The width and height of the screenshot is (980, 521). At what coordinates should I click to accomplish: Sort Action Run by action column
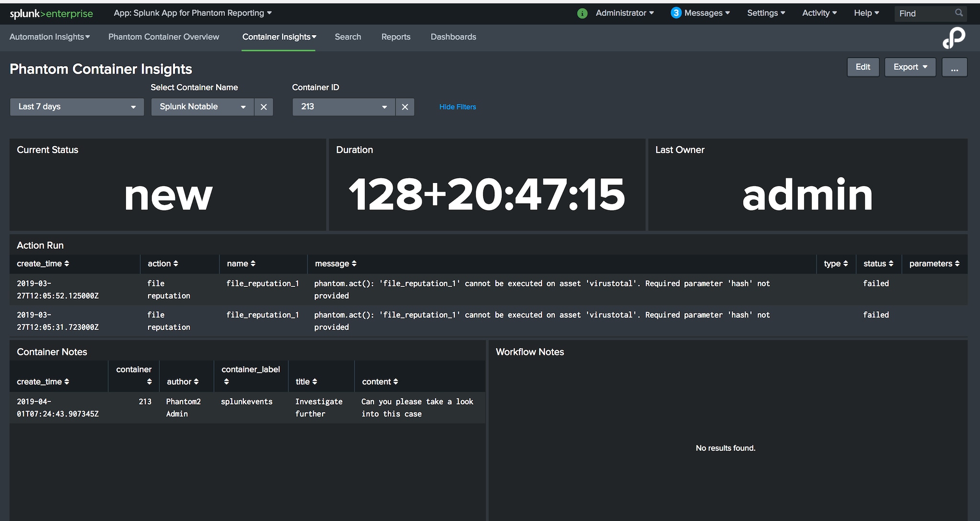(x=163, y=263)
